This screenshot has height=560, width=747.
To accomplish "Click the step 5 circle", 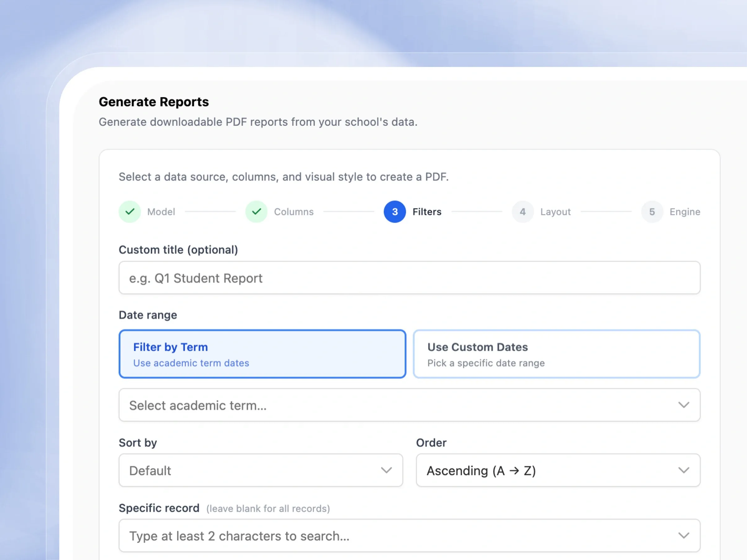I will click(x=652, y=212).
